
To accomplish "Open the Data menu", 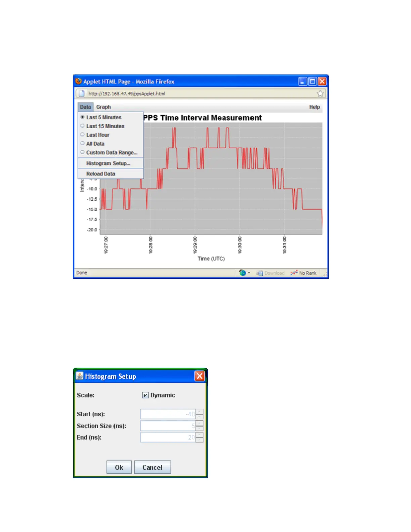I will point(85,107).
